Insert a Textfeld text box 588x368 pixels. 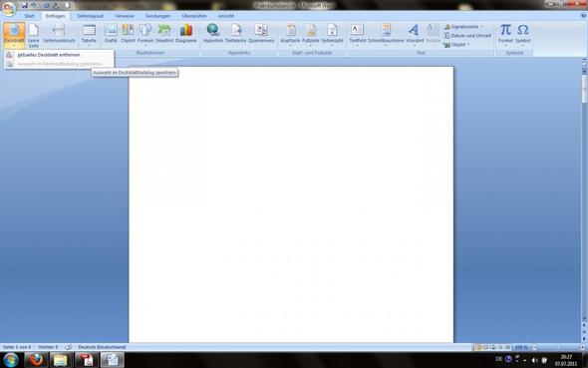point(357,34)
